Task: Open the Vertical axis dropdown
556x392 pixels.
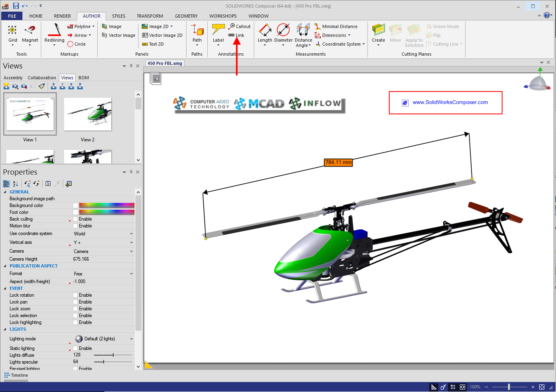Action: tap(131, 243)
